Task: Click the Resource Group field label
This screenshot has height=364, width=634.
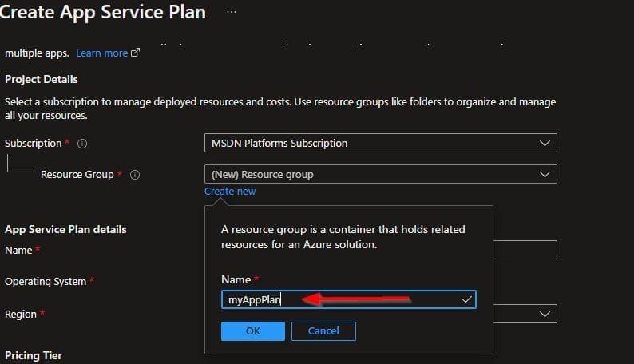Action: [x=77, y=175]
